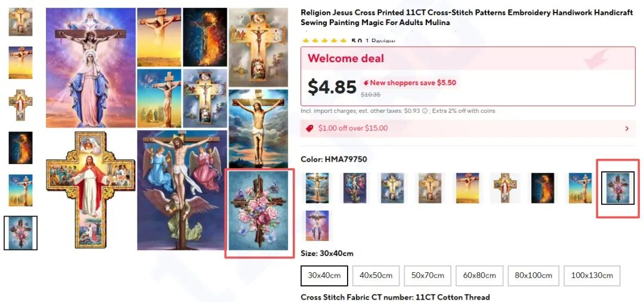The height and width of the screenshot is (302, 644).
Task: Choose the Mary with Jesus purple color swatch
Action: (317, 226)
